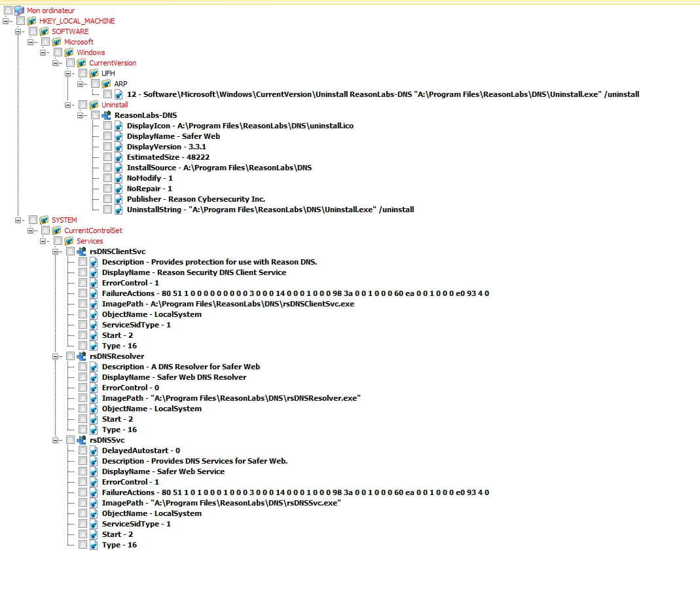The height and width of the screenshot is (607, 700).
Task: Click the CurrentVersion folder icon
Action: point(81,63)
